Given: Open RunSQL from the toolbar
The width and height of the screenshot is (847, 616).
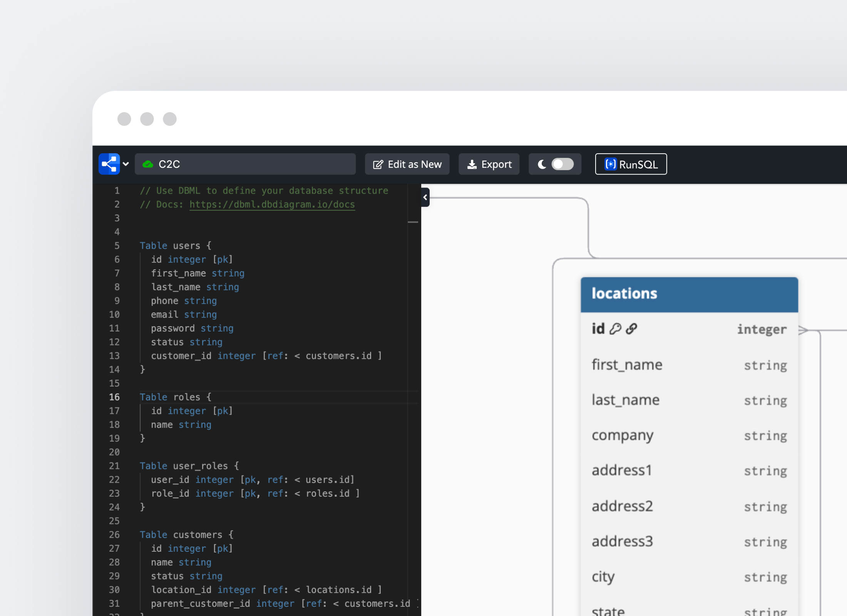Looking at the screenshot, I should click(631, 164).
